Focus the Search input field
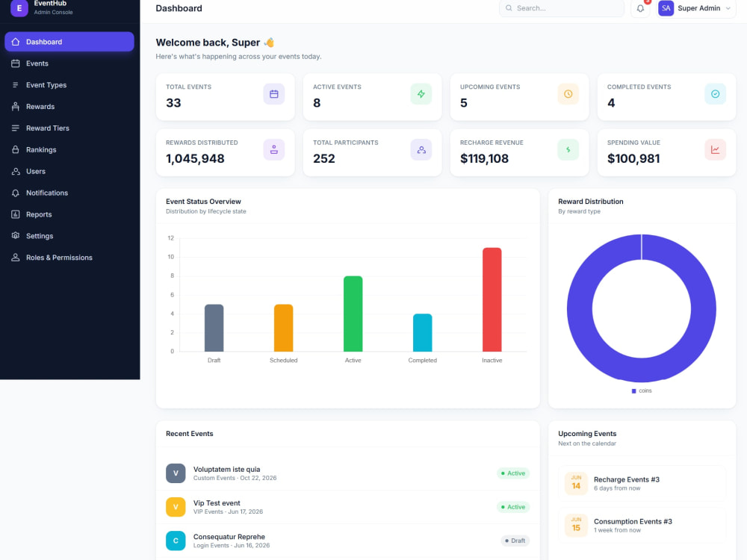The height and width of the screenshot is (560, 747). click(562, 8)
